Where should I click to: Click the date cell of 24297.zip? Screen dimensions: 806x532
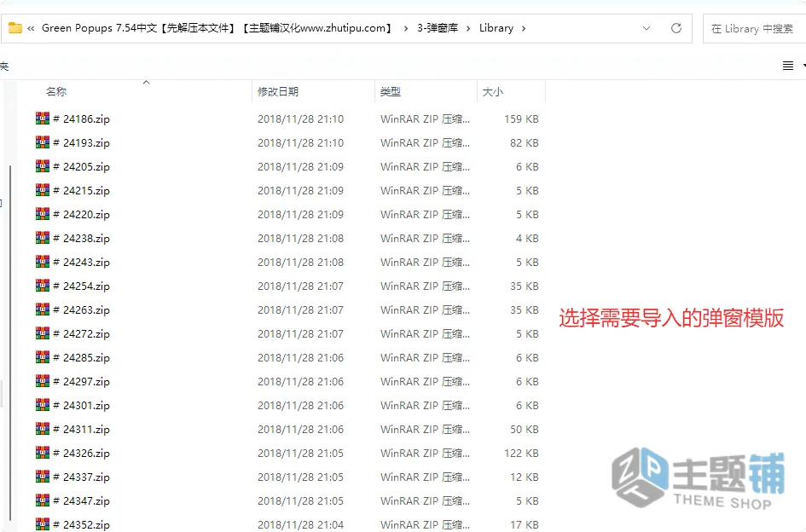pos(301,381)
